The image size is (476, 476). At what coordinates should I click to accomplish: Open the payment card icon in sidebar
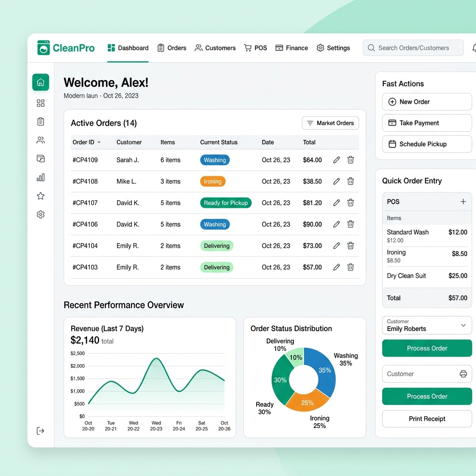click(41, 159)
